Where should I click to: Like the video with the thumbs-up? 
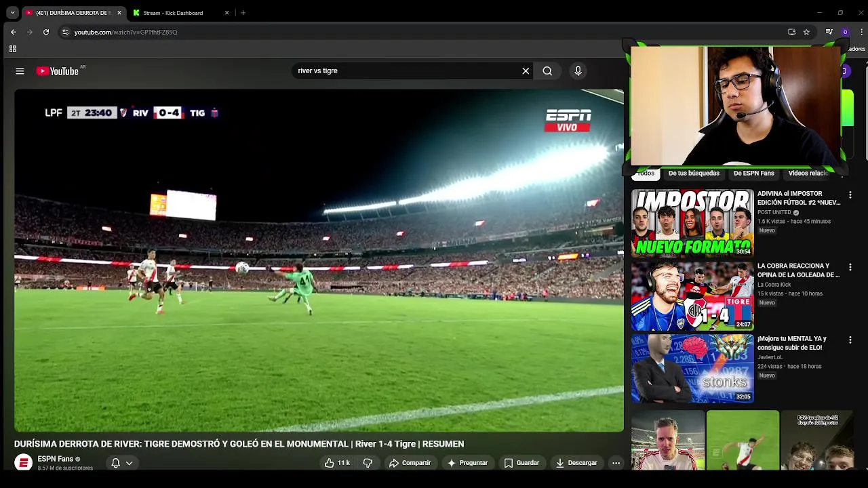point(337,463)
